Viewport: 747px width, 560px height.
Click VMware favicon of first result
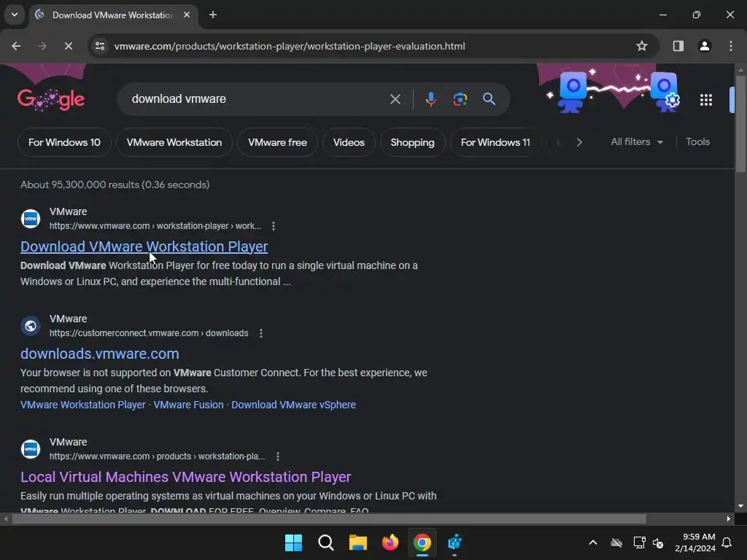31,219
